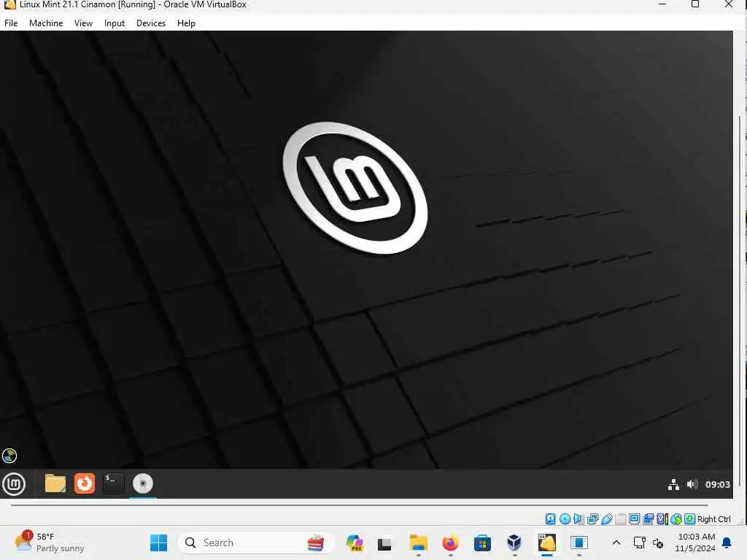Screen dimensions: 747x560
Task: Open VirtualBox Manager from the Windows taskbar
Action: click(514, 542)
